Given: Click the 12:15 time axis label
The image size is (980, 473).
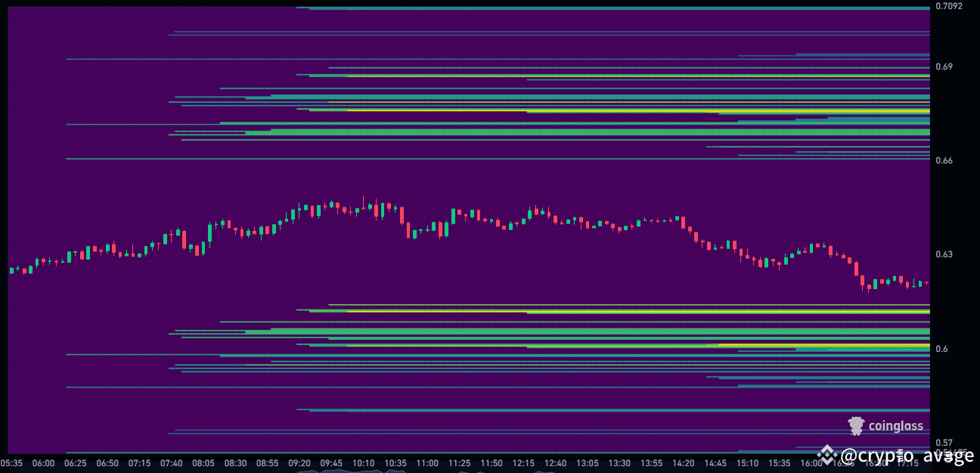Looking at the screenshot, I should pos(523,462).
